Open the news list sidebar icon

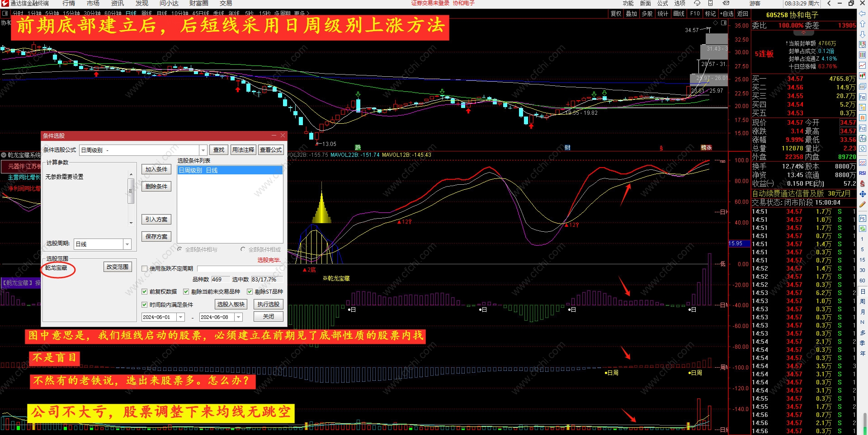pos(862,86)
